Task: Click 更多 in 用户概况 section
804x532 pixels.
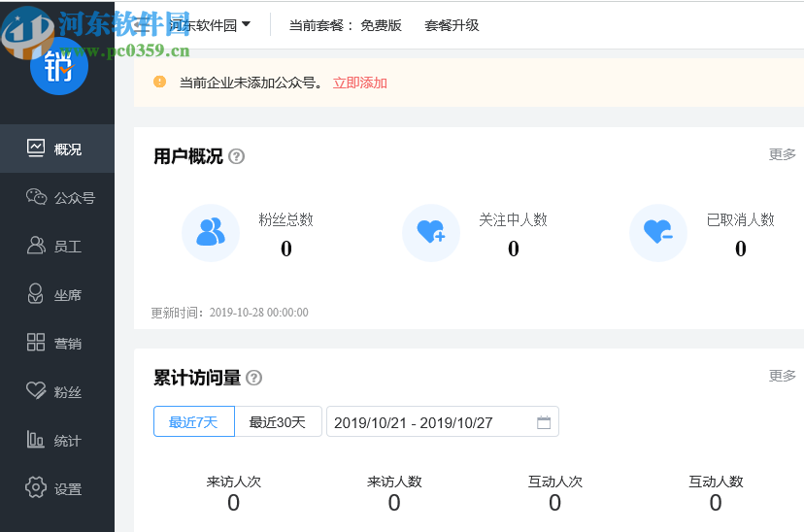Action: pos(782,154)
